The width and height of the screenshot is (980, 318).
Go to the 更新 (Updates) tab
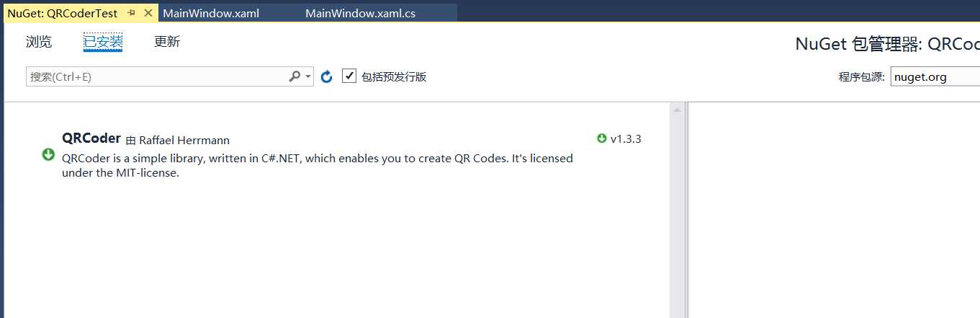pos(167,42)
